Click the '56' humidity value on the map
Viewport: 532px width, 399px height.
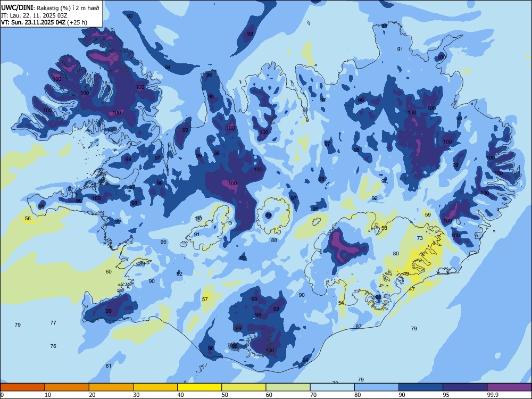pyautogui.click(x=28, y=219)
